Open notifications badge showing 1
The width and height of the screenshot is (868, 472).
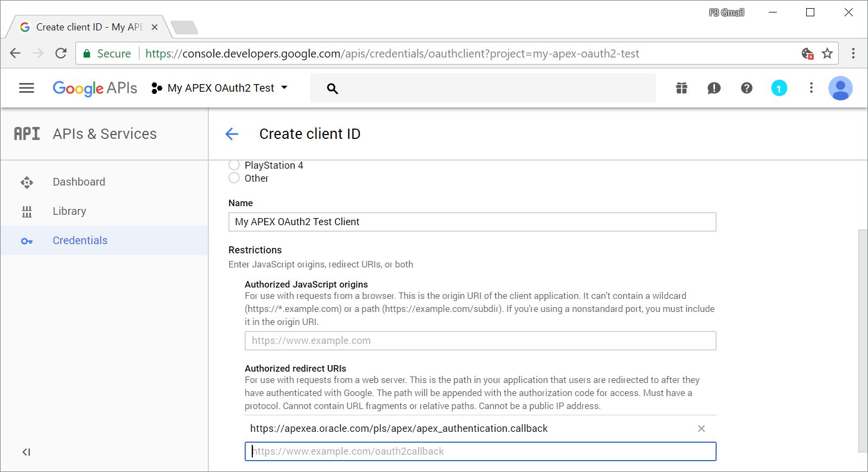click(779, 88)
